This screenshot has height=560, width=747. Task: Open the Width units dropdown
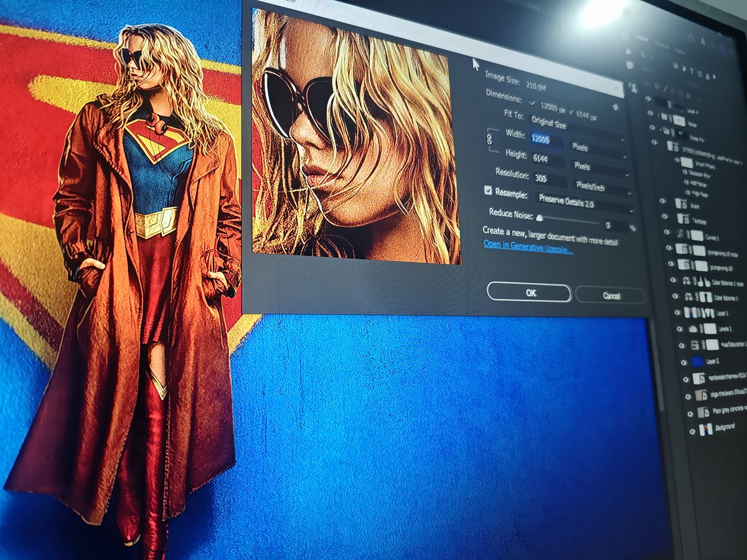point(598,148)
